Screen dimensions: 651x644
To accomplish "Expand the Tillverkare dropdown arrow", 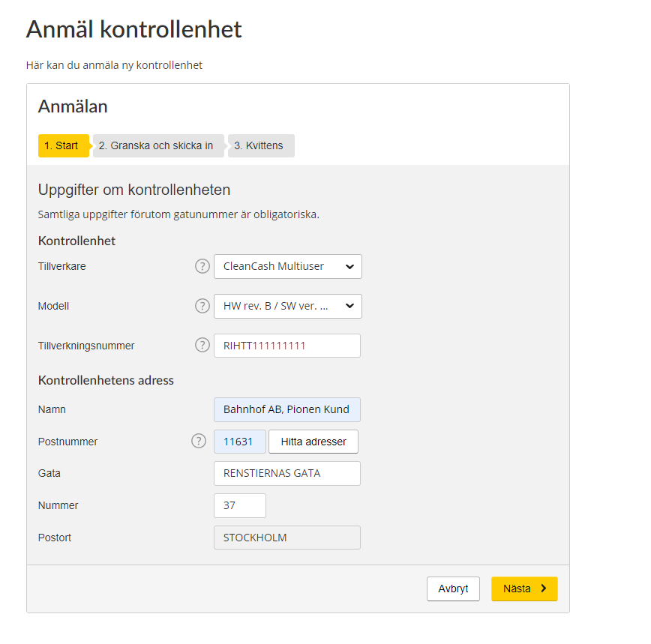I will click(x=349, y=266).
